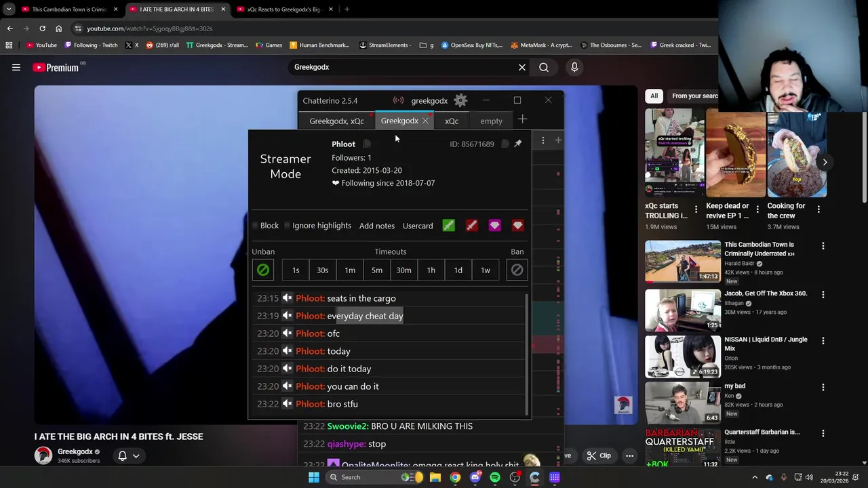The image size is (868, 488).
Task: Apply 30s timeout
Action: tap(323, 270)
